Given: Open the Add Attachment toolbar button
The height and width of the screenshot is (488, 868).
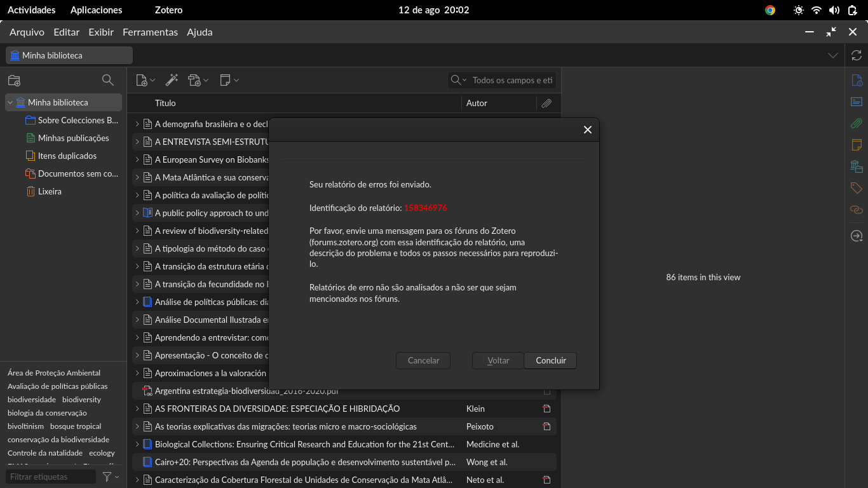Looking at the screenshot, I should click(198, 80).
